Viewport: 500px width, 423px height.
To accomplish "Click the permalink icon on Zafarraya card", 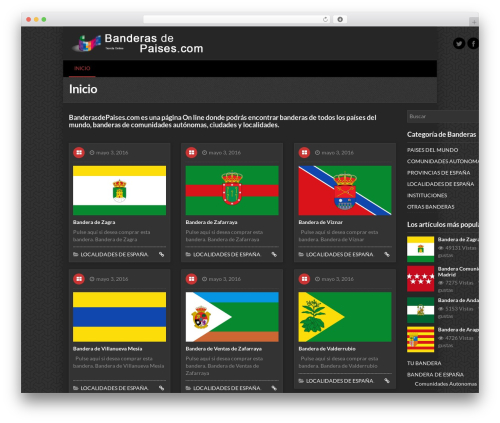I will pyautogui.click(x=274, y=255).
